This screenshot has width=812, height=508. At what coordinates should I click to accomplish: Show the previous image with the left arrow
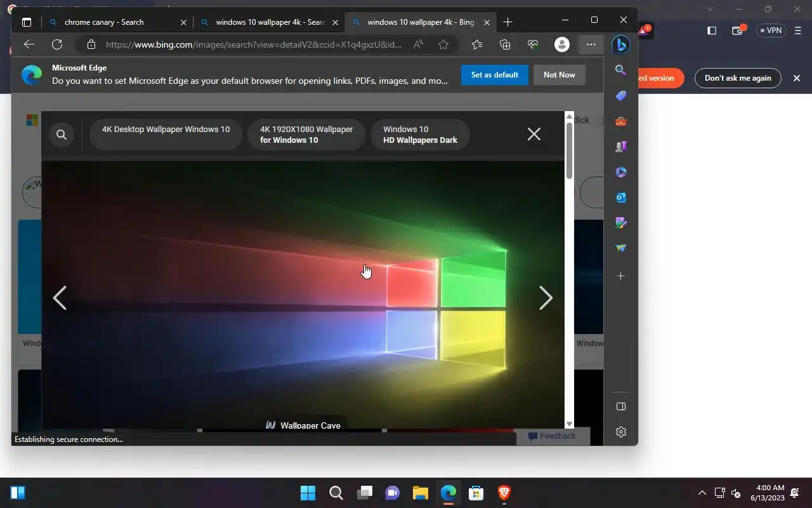tap(60, 298)
